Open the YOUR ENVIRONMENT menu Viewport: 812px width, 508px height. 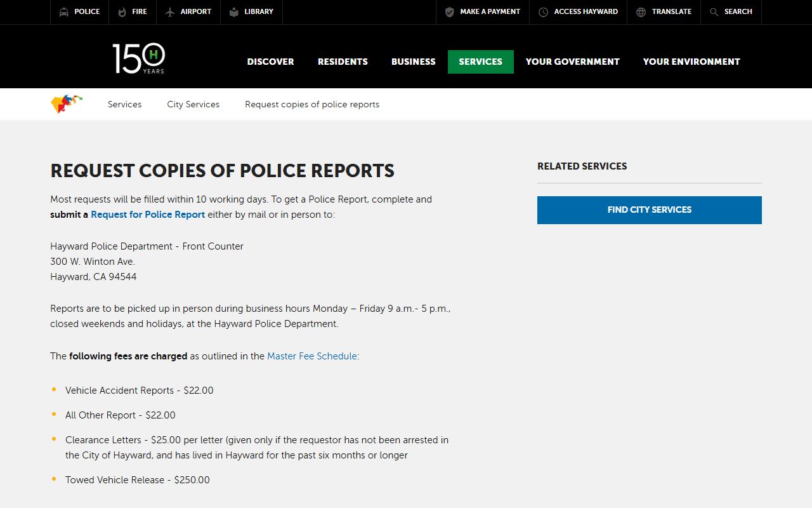click(691, 62)
